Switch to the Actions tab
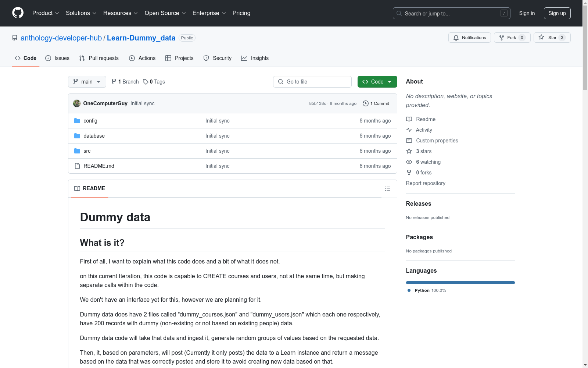 142,58
